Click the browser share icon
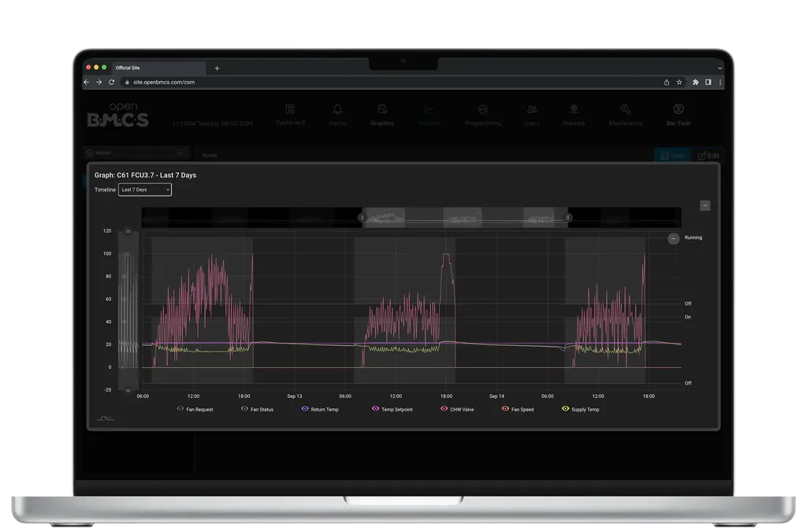 [x=667, y=82]
